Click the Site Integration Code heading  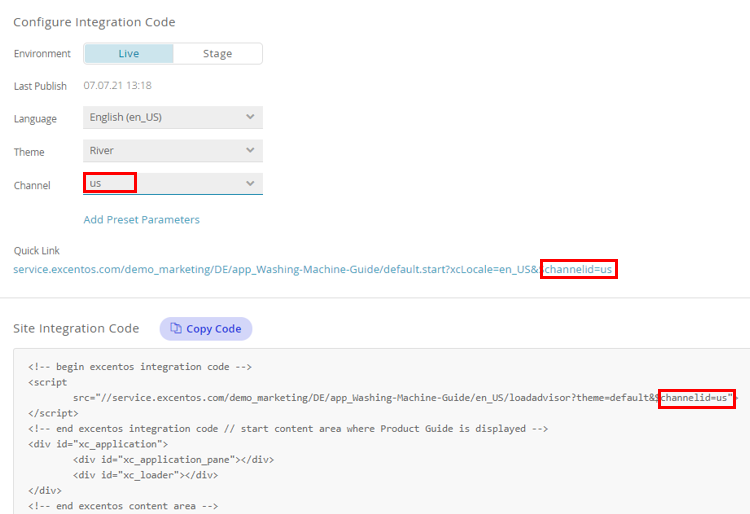[76, 328]
